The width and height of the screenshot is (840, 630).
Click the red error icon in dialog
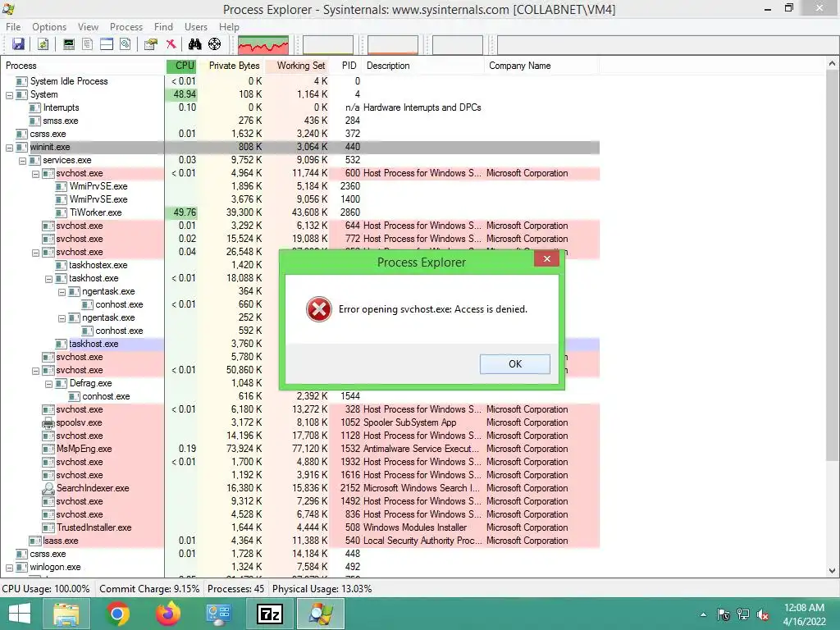pyautogui.click(x=319, y=309)
